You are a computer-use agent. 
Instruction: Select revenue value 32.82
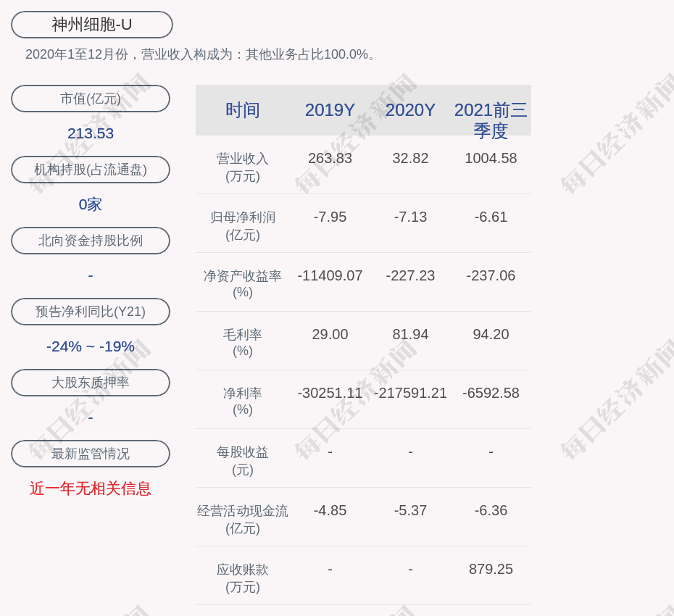410,158
